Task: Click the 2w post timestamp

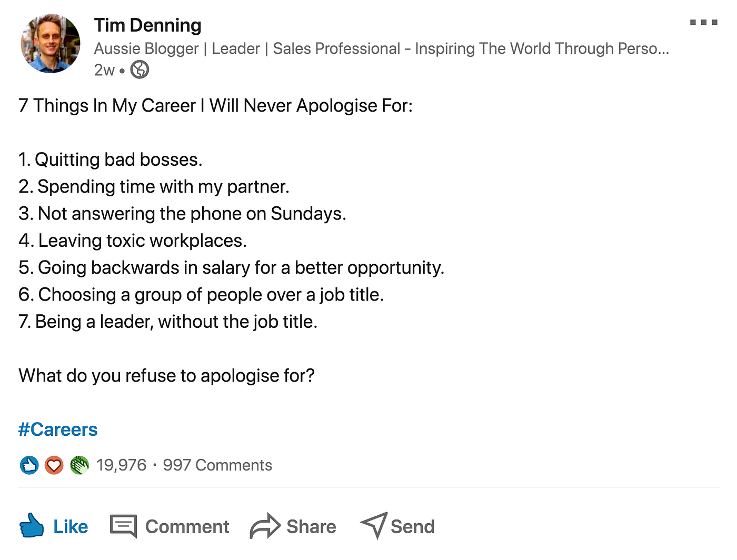Action: pos(104,70)
